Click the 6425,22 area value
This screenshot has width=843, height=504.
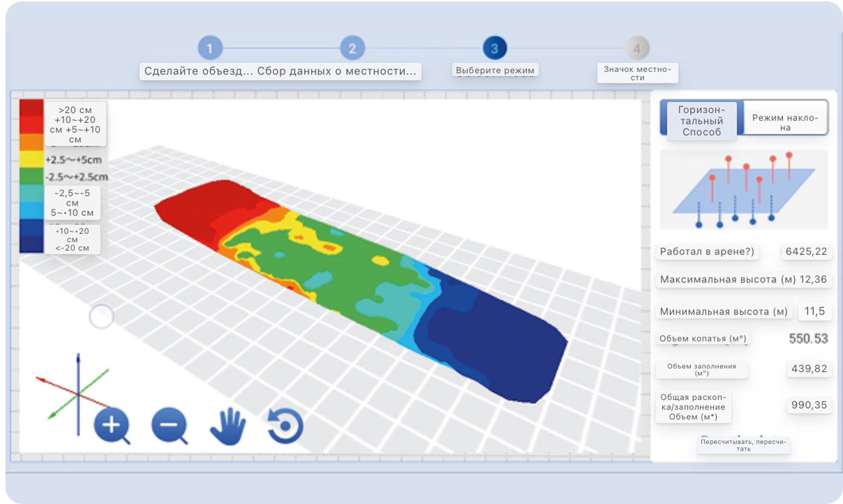806,252
